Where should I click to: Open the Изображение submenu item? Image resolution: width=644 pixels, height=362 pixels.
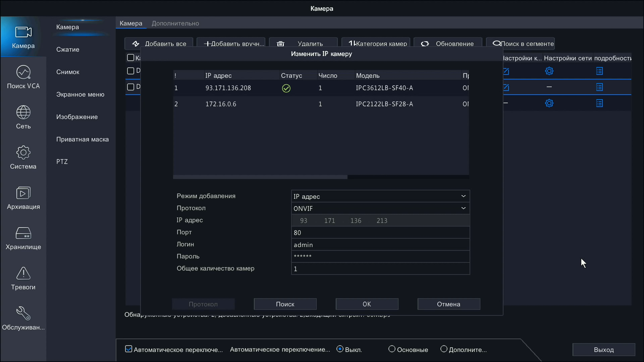point(77,117)
